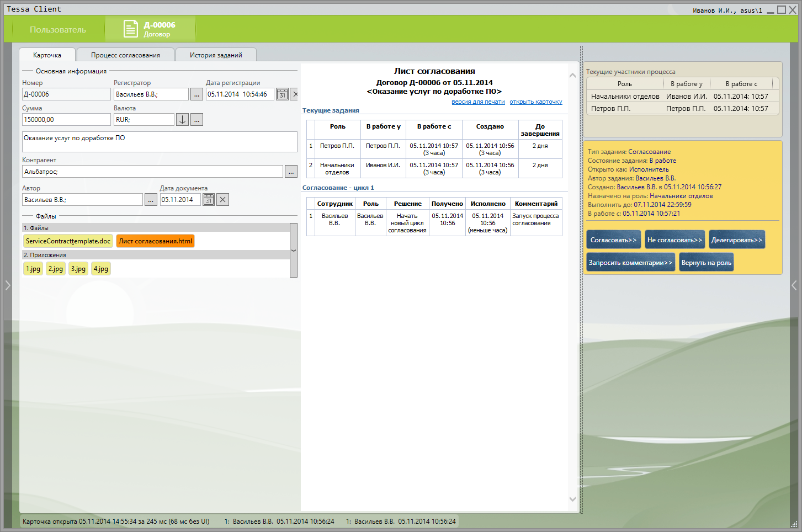
Task: Expand the right side panel arrow
Action: (x=794, y=285)
